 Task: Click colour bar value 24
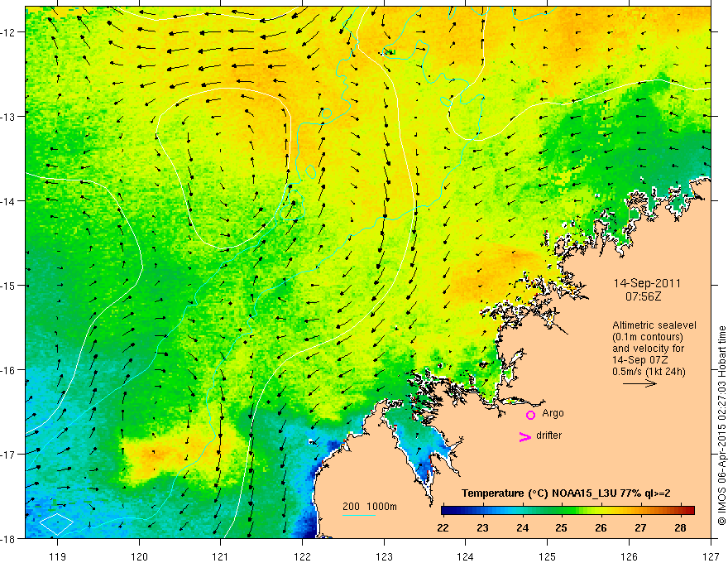522,528
